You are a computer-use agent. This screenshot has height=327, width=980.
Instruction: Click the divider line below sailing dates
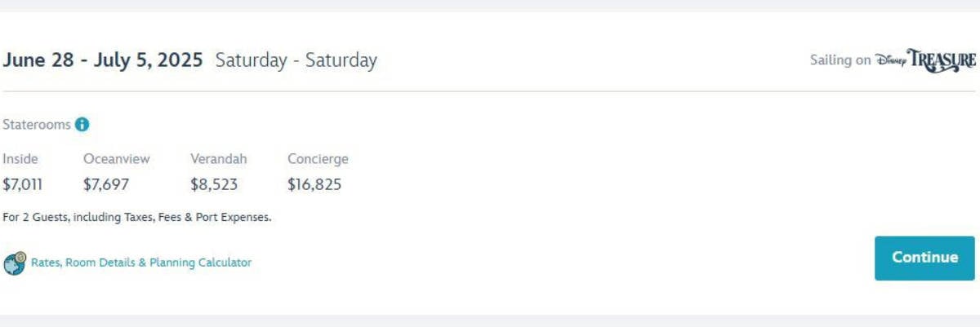pos(490,91)
